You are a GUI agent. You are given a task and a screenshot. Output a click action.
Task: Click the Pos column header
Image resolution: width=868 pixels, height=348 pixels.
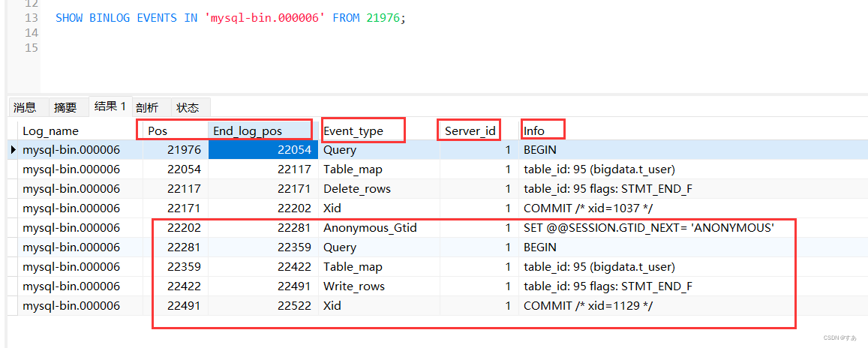coord(176,130)
